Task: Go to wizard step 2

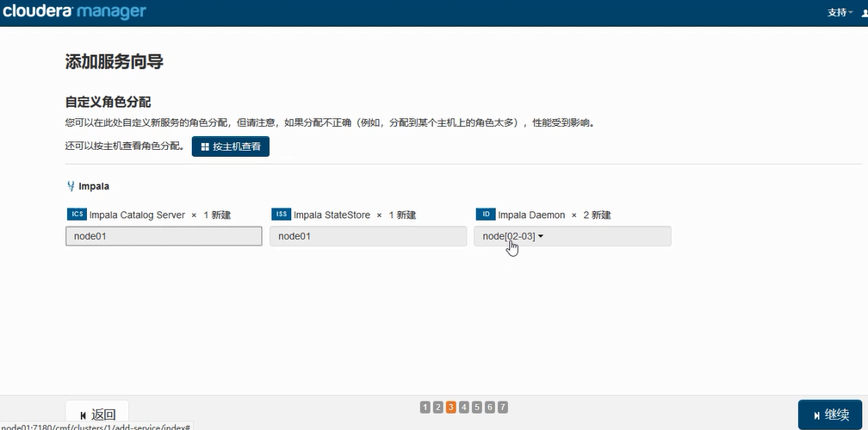Action: click(x=437, y=408)
